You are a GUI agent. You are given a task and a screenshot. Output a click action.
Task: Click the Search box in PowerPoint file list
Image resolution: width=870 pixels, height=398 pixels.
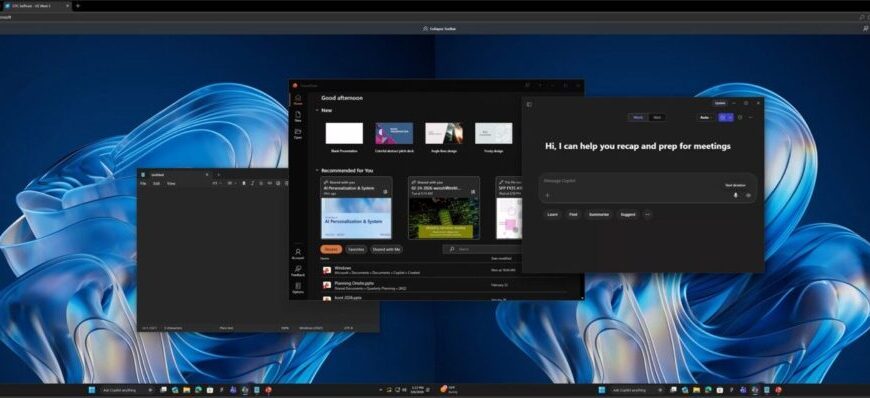[483, 249]
